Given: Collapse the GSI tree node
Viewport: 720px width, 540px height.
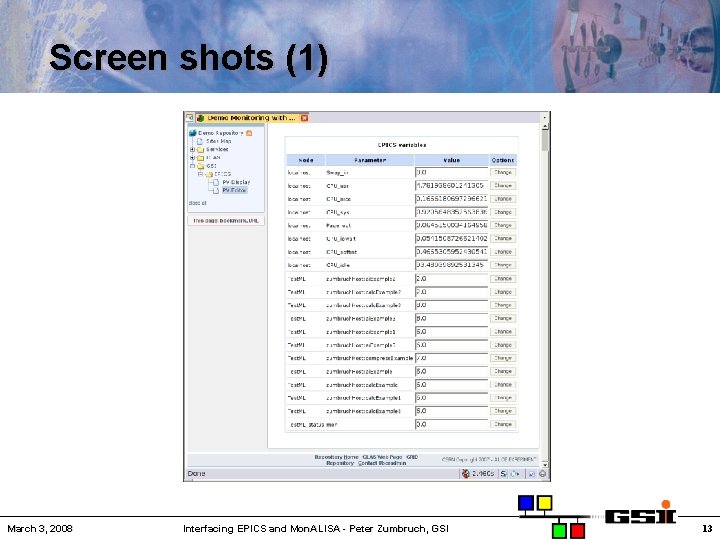Looking at the screenshot, I should [x=192, y=166].
